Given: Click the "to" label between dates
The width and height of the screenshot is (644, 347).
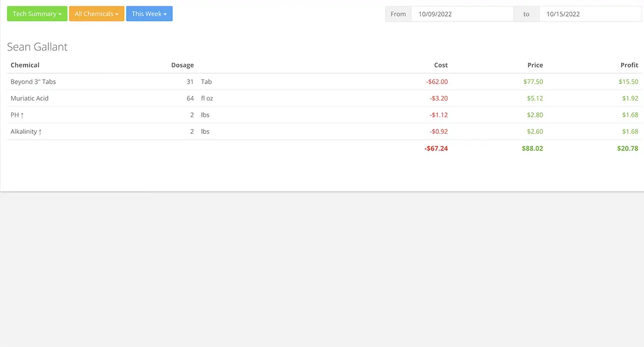Looking at the screenshot, I should 526,14.
